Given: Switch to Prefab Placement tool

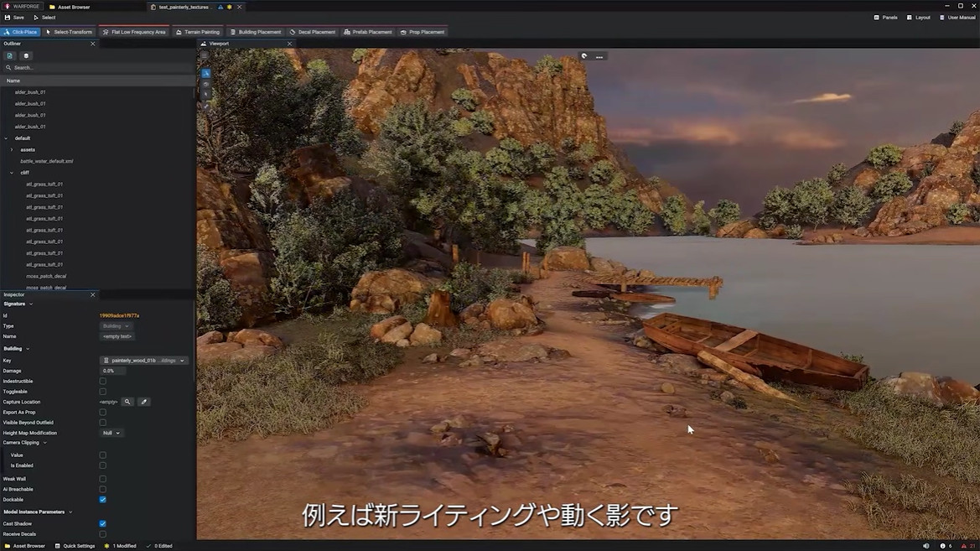Looking at the screenshot, I should click(367, 32).
